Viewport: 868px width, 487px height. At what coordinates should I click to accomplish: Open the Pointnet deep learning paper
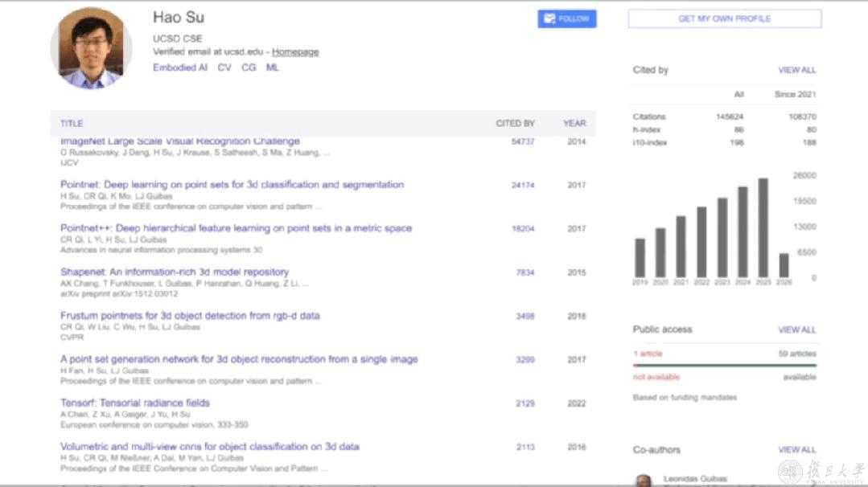(x=232, y=185)
